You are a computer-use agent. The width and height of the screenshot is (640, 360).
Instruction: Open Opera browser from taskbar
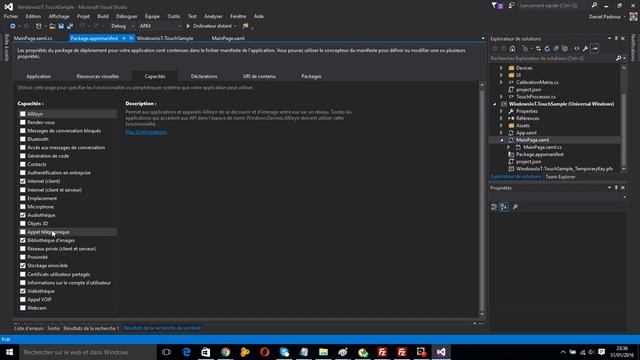click(264, 352)
